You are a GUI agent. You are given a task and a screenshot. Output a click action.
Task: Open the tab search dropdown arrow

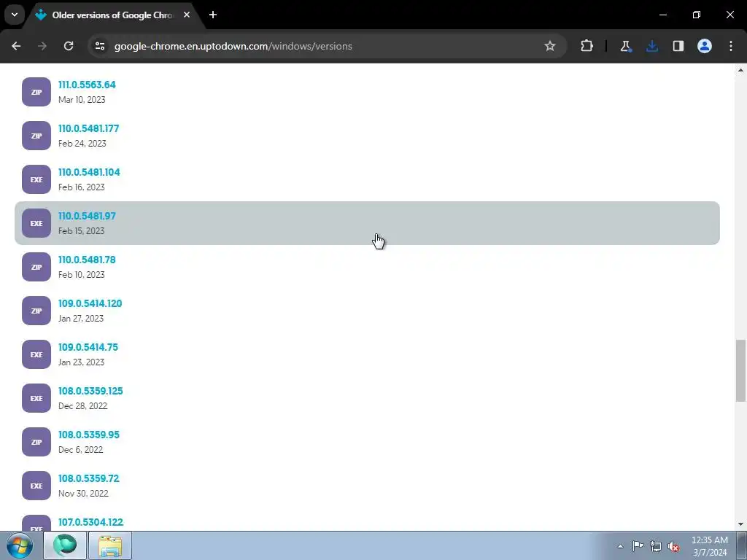tap(15, 15)
